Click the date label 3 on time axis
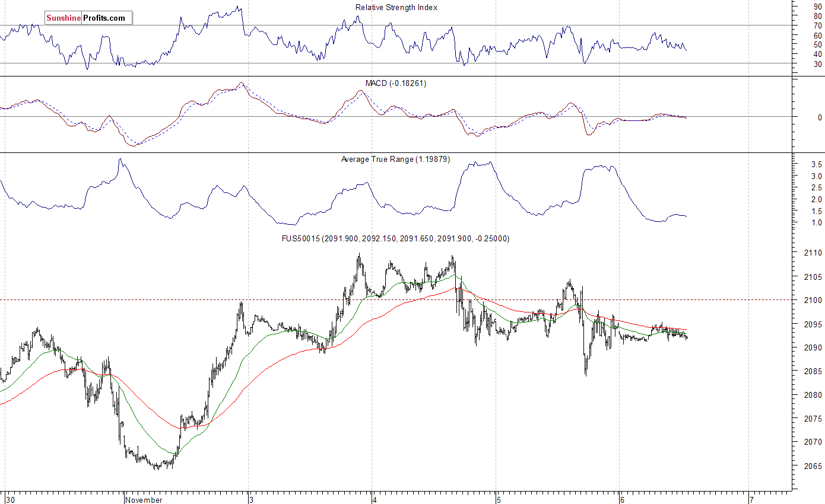 pyautogui.click(x=253, y=500)
